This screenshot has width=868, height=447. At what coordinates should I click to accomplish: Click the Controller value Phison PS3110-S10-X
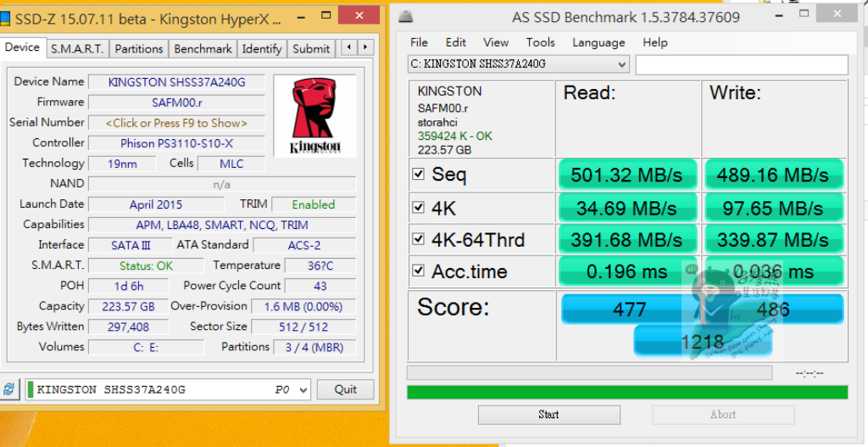point(176,143)
